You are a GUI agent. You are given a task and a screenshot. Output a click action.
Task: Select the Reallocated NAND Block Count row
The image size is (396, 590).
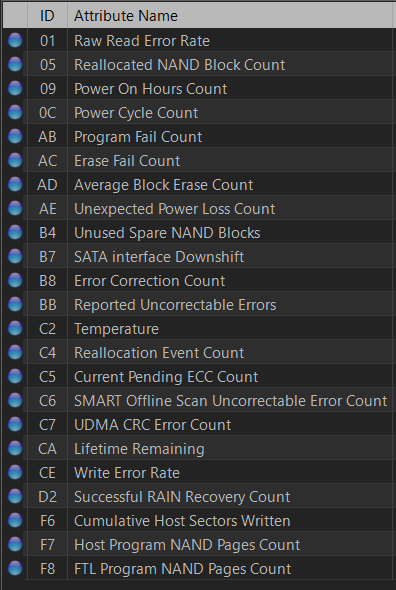pyautogui.click(x=198, y=65)
